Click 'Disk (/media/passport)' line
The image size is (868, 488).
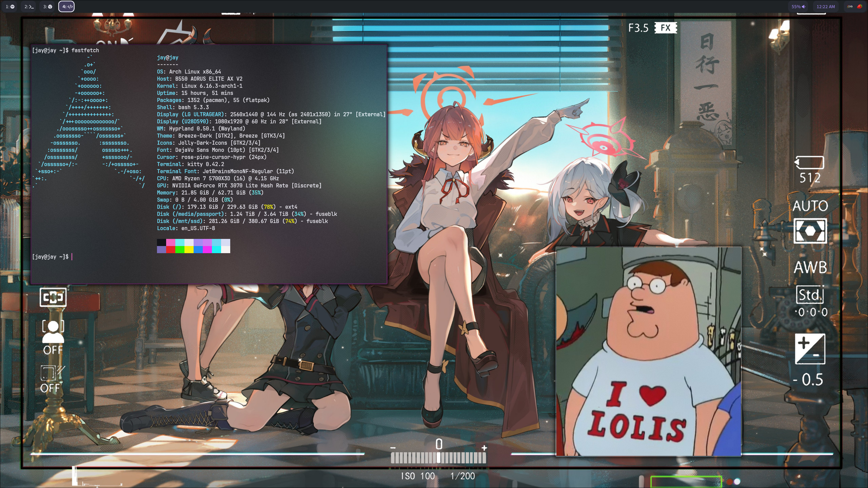[x=247, y=214]
